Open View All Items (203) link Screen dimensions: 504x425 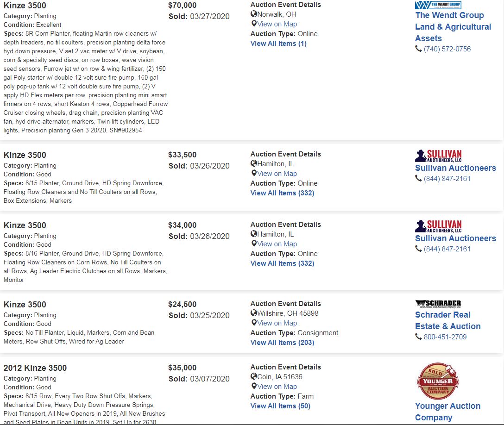point(282,343)
